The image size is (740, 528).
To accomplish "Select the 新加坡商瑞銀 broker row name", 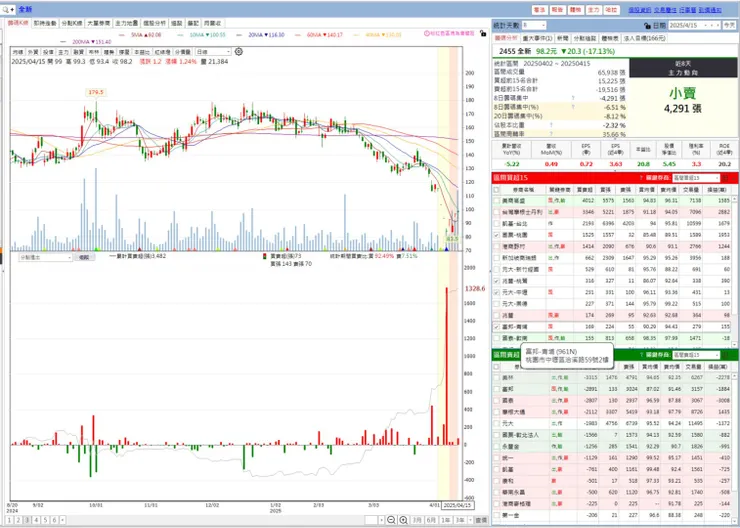I will coord(520,258).
